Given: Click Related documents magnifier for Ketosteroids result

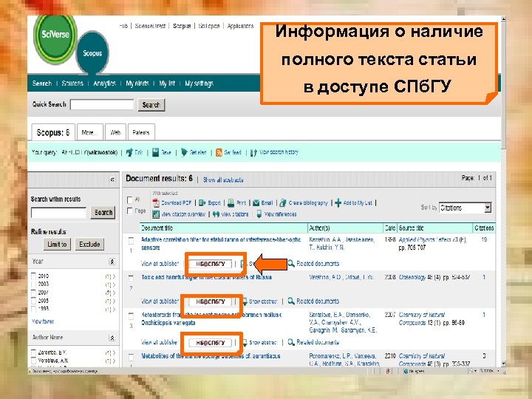Looking at the screenshot, I should [291, 342].
